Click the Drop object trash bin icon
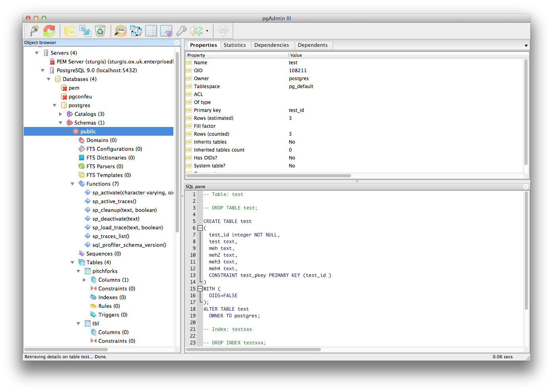Screen dimensions: 553x392 pos(100,31)
